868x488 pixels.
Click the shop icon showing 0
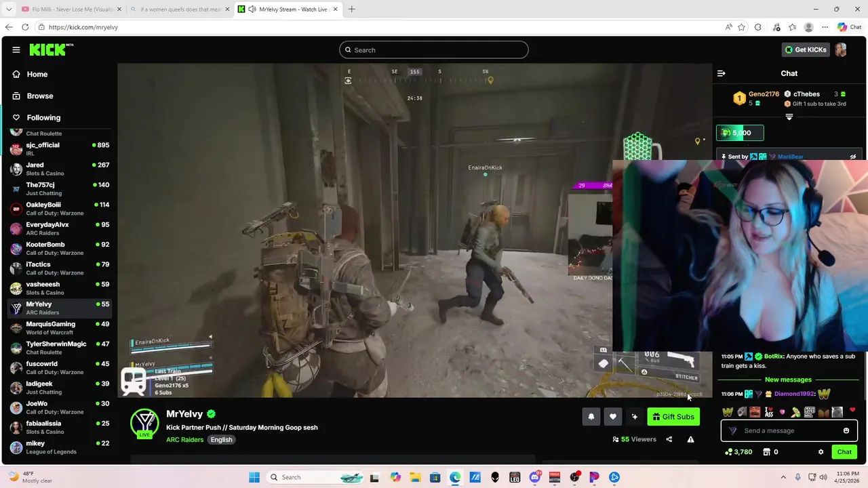pos(770,452)
